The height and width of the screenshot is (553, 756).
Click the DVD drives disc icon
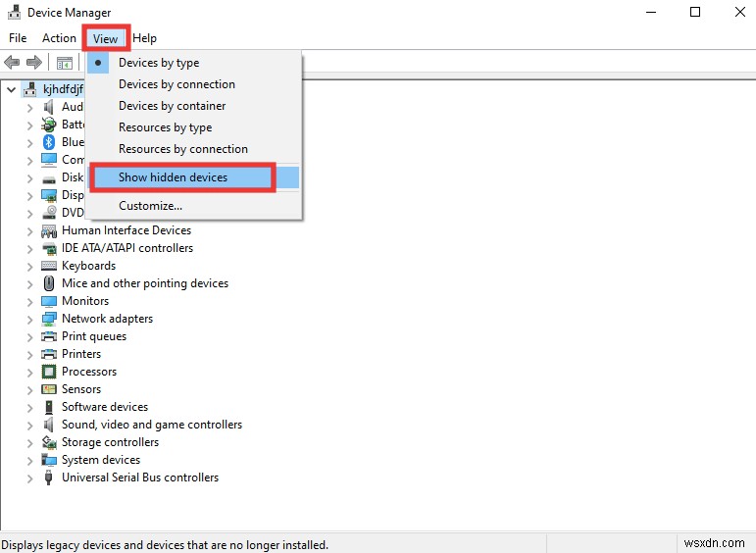(49, 213)
